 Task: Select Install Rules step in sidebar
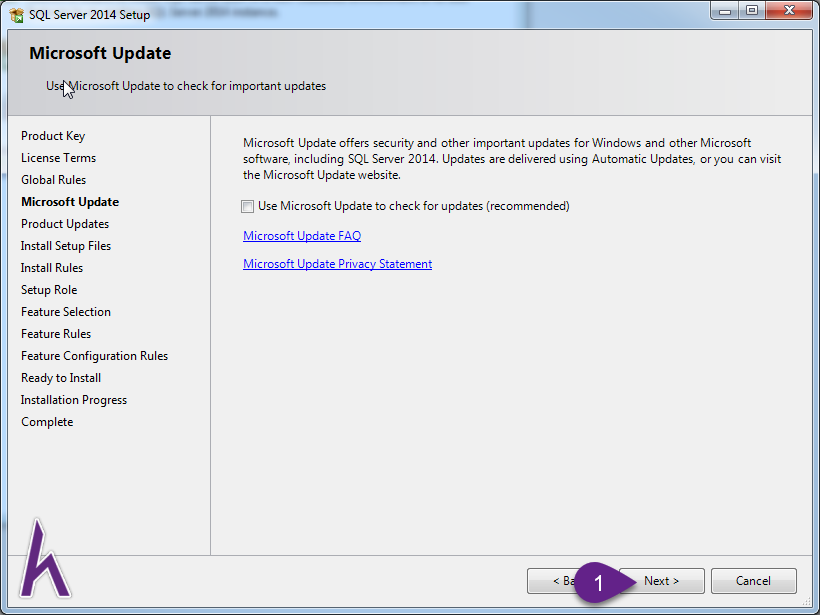[x=52, y=268]
